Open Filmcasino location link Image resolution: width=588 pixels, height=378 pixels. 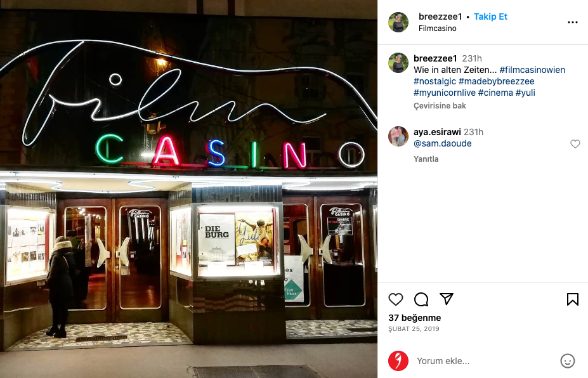click(x=437, y=29)
